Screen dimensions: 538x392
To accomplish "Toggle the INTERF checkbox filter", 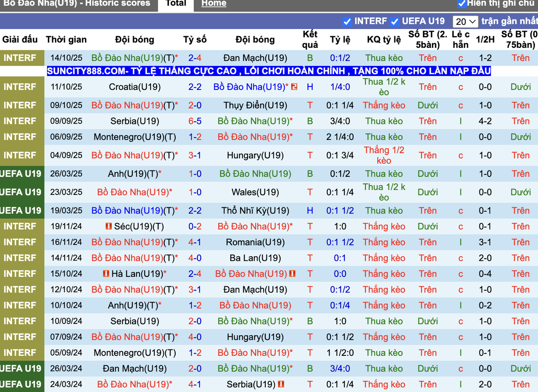I will 347,21.
